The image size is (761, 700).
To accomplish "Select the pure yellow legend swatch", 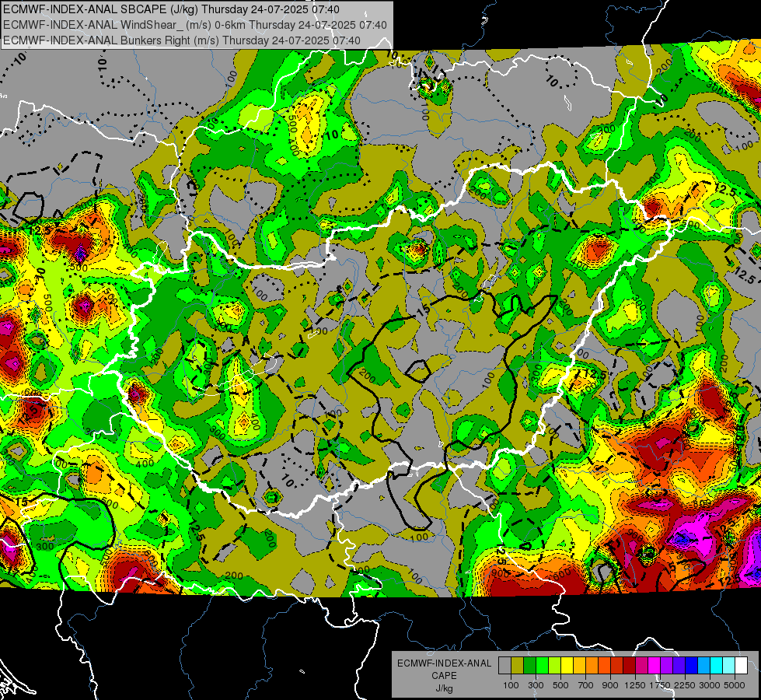I will pos(567,666).
